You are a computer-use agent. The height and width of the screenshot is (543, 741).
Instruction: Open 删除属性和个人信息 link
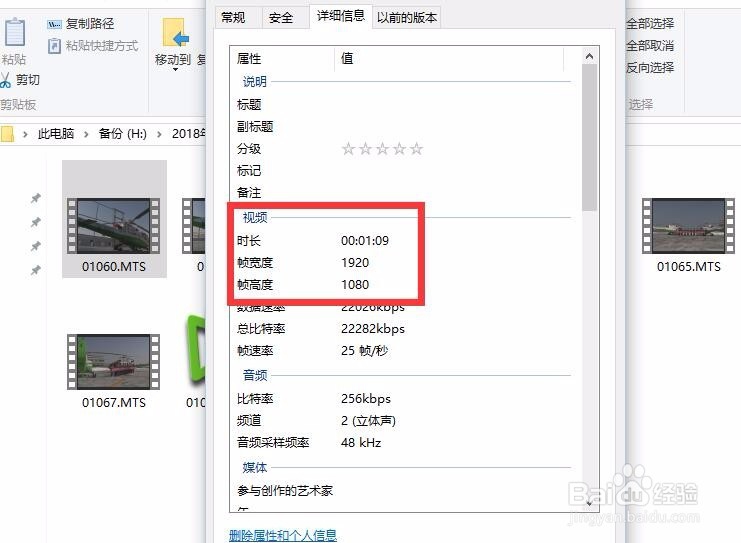coord(283,535)
